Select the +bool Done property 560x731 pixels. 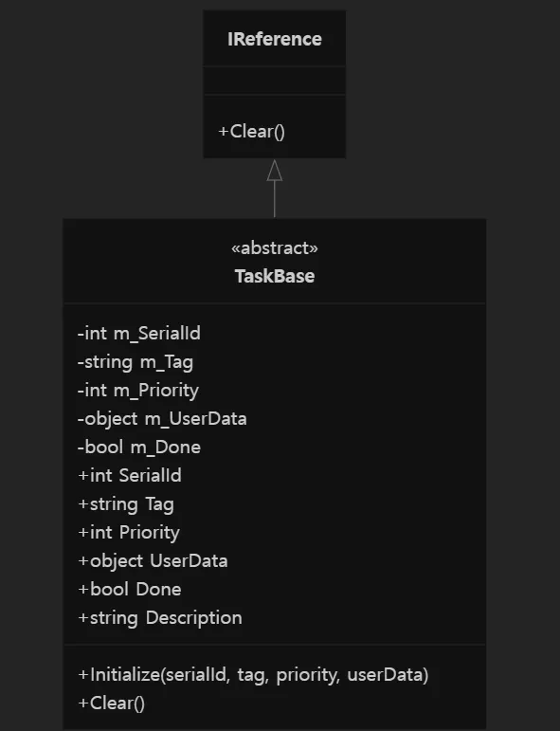tap(130, 590)
